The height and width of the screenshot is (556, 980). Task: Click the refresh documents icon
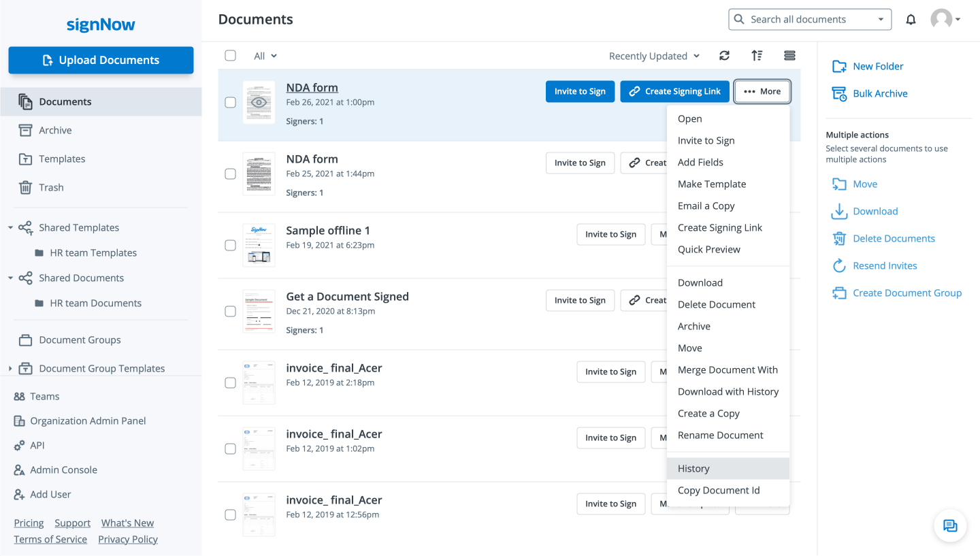point(724,56)
